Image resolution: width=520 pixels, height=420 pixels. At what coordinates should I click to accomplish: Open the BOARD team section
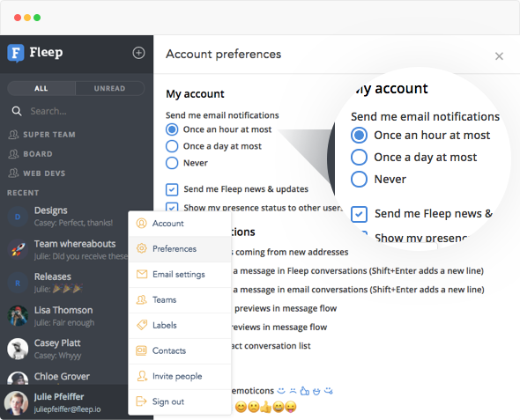tap(38, 154)
